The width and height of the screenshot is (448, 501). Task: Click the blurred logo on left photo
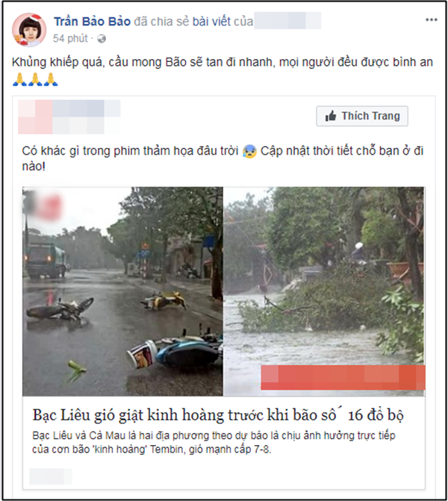click(42, 206)
